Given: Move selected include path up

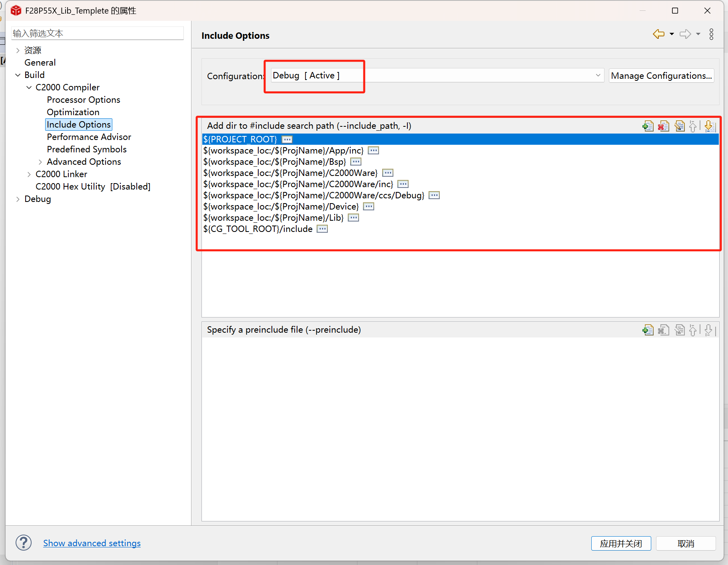Looking at the screenshot, I should pos(693,126).
